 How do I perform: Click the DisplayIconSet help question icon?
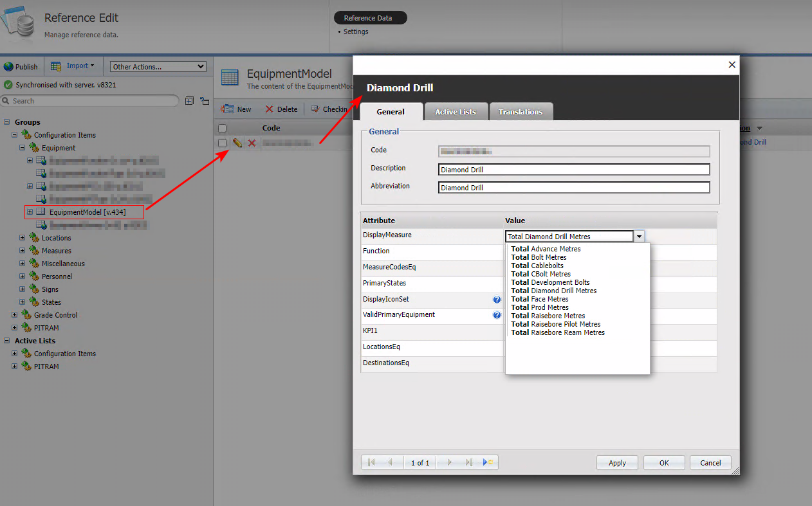pyautogui.click(x=497, y=300)
